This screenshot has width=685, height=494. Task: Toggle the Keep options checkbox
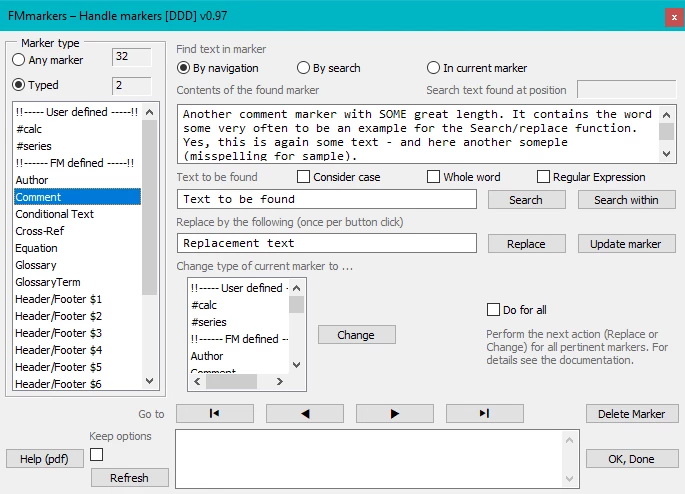97,455
